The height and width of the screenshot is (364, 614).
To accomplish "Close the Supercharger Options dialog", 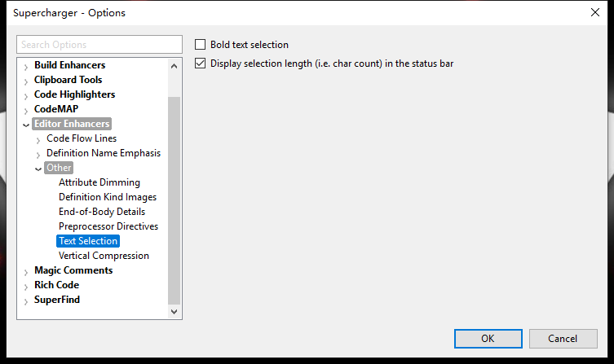I will click(x=595, y=12).
